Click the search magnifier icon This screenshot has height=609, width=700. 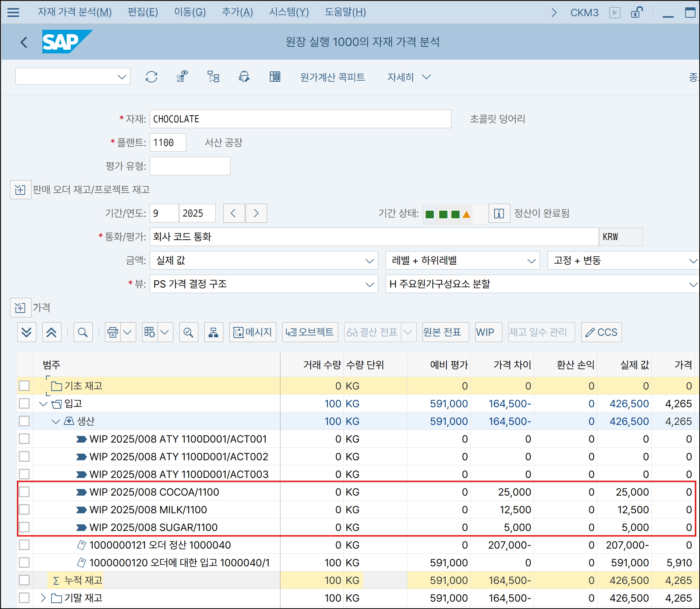point(83,332)
